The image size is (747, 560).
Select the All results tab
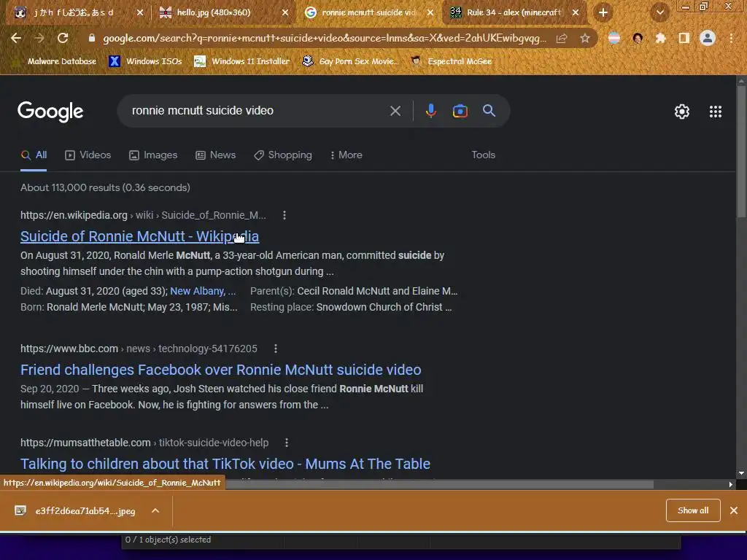(x=34, y=155)
